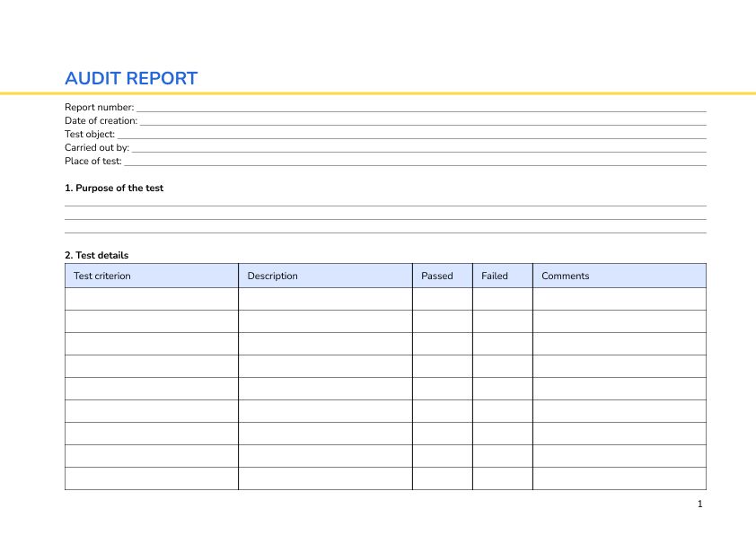Click the Passed column header
The width and height of the screenshot is (756, 535).
pos(437,276)
